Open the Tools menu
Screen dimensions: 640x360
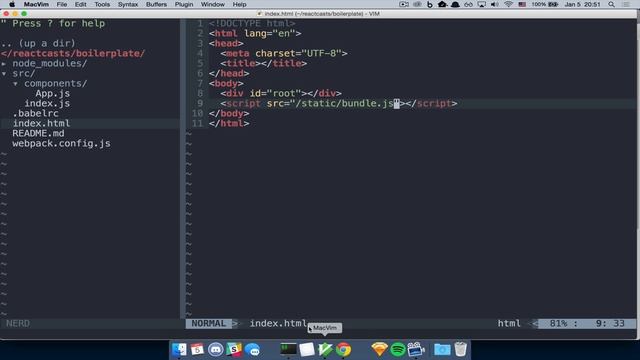tap(102, 4)
